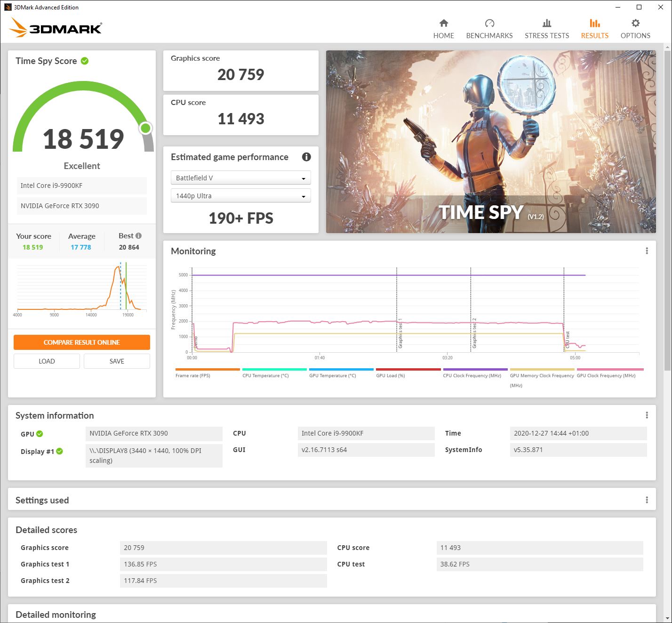The image size is (672, 623).
Task: Click your score value 18 519 in green
Action: point(33,247)
